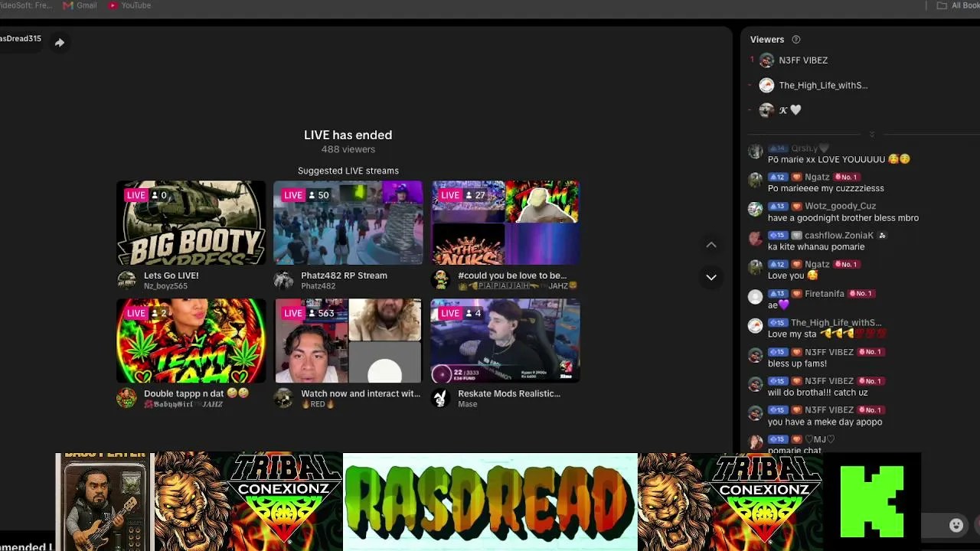The height and width of the screenshot is (551, 980).
Task: Click the #could you be love to be... title
Action: point(512,275)
